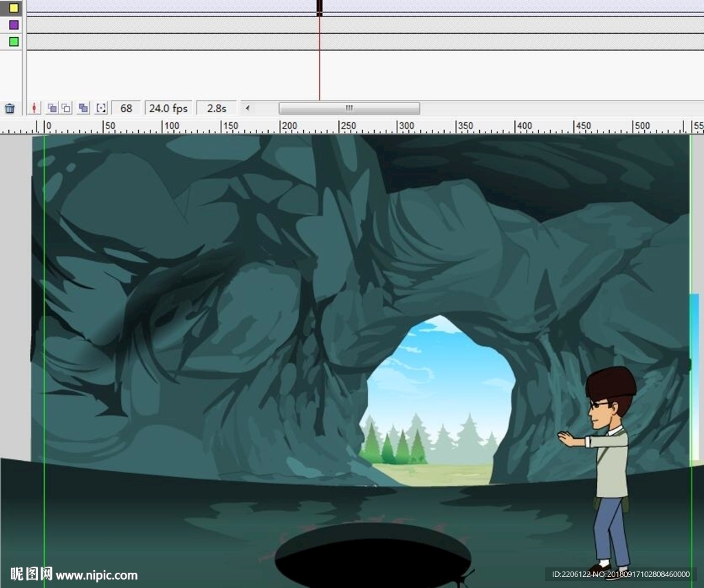Image resolution: width=704 pixels, height=588 pixels.
Task: Toggle yellow layer outline color square
Action: 13,8
